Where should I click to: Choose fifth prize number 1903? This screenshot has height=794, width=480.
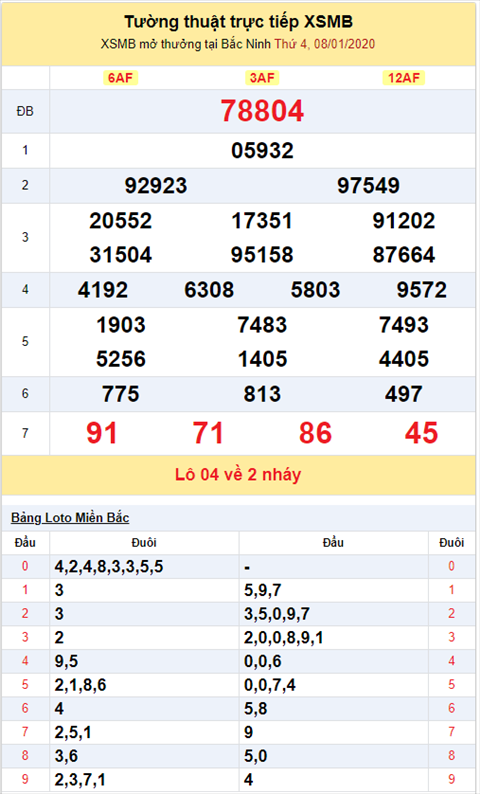pos(121,325)
